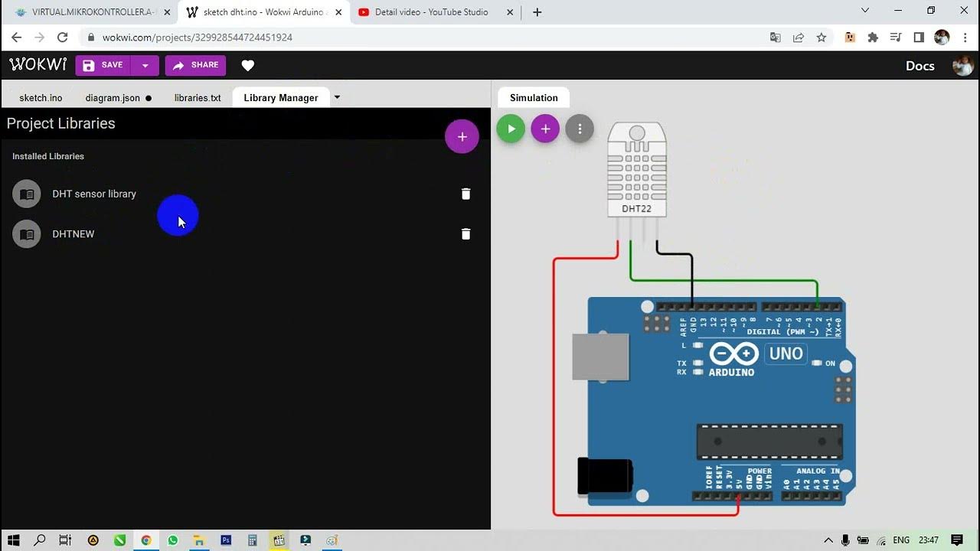Start the simulation with the green play button
Screen dimensions: 980x551
[511, 129]
